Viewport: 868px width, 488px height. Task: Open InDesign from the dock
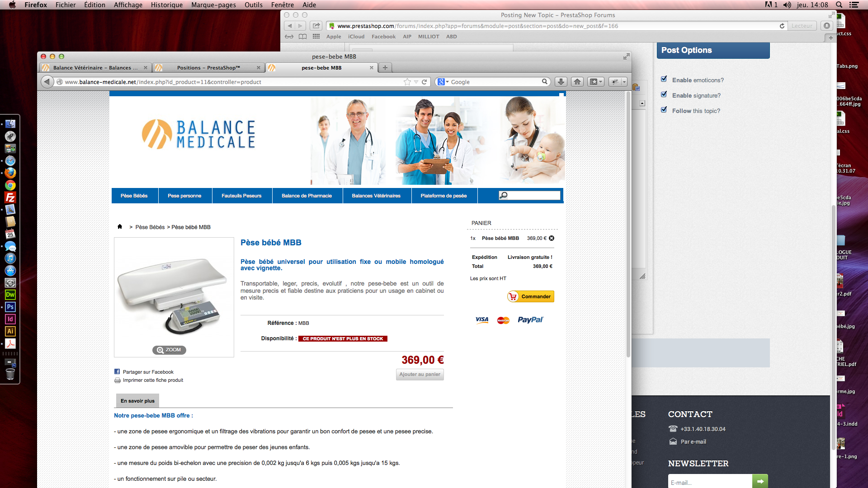point(10,319)
